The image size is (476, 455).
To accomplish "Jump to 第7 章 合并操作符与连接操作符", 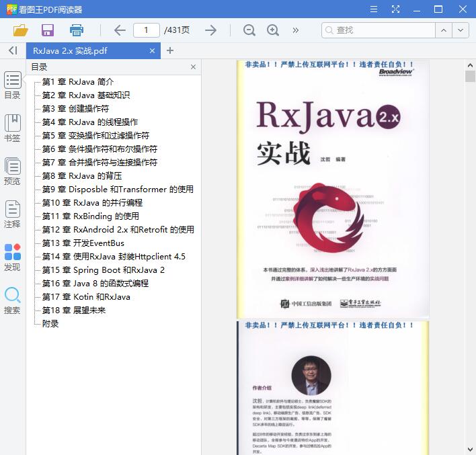I will tap(100, 163).
